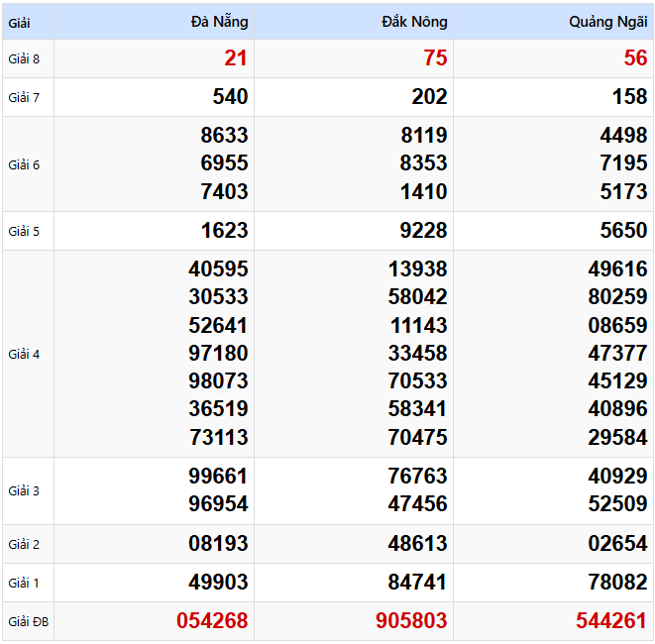
Task: Select Quảng Ngãi special prize 544261
Action: click(x=611, y=621)
